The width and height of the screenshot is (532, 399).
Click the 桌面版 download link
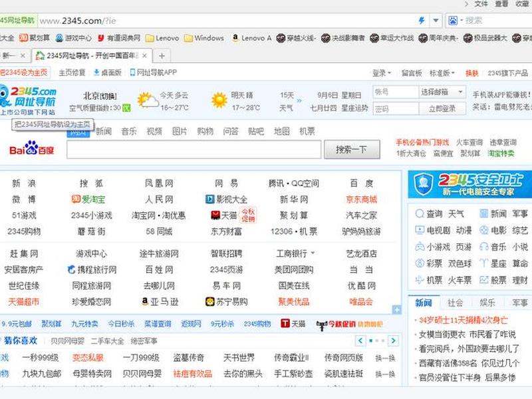[x=108, y=72]
